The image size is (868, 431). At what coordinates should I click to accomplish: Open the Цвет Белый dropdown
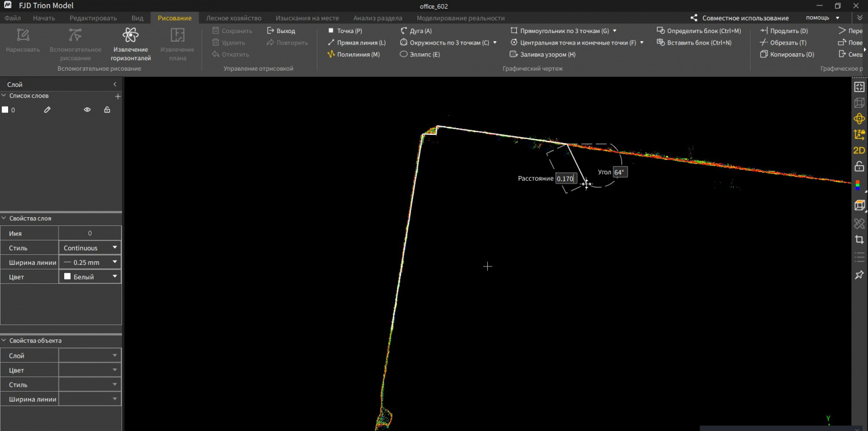(x=90, y=277)
